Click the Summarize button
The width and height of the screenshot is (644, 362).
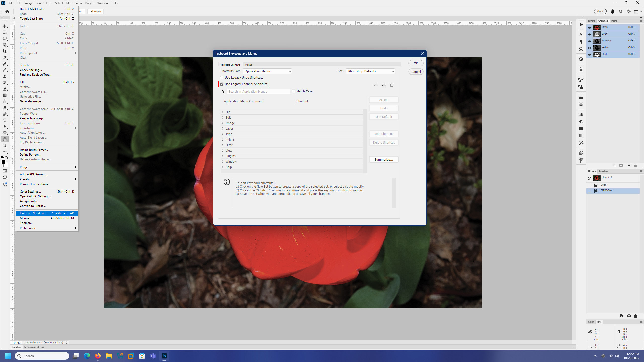(x=384, y=160)
